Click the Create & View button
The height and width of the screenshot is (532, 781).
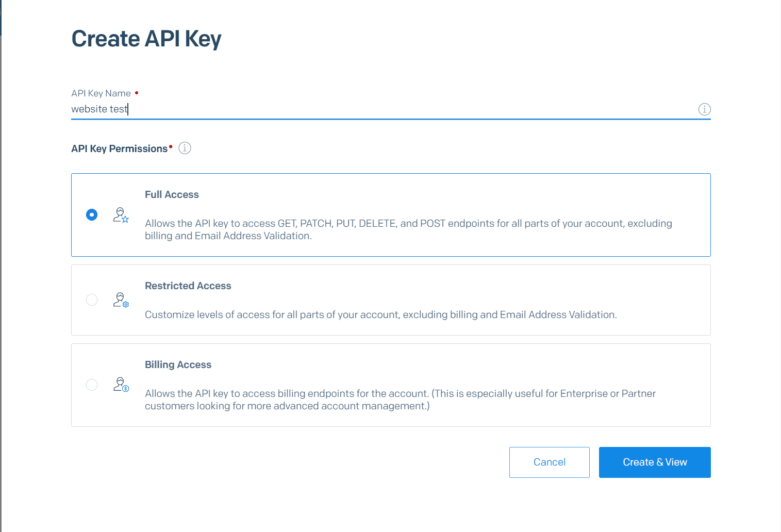[655, 462]
